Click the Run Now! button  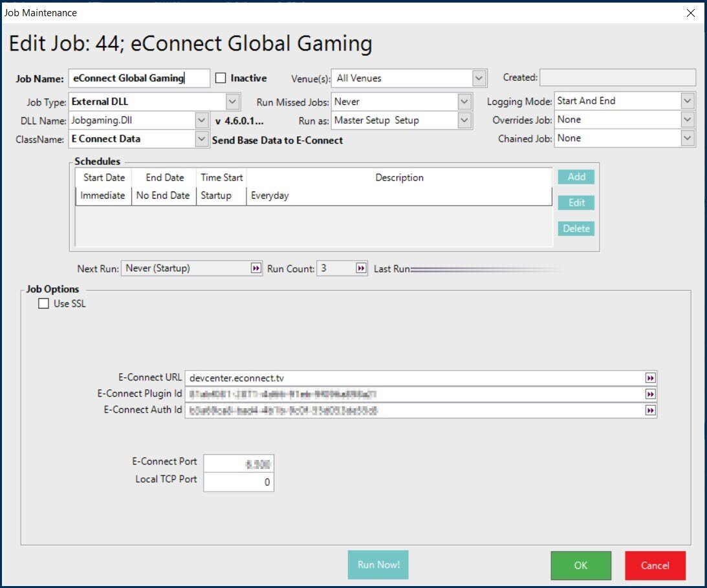[378, 565]
